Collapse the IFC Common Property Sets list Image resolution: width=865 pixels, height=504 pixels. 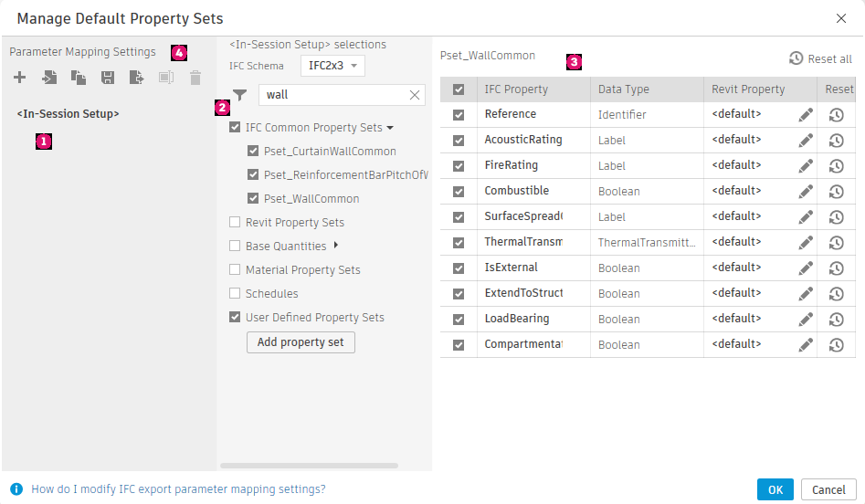pos(390,128)
